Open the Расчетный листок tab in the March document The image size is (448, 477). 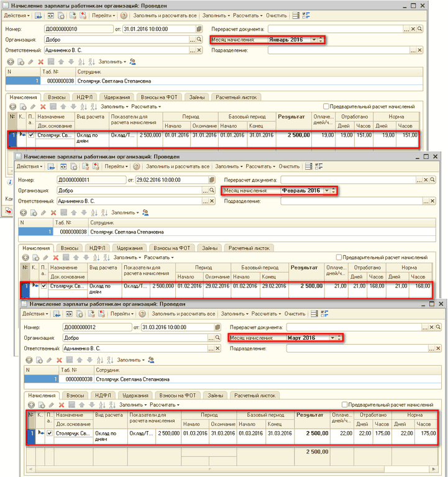point(255,395)
